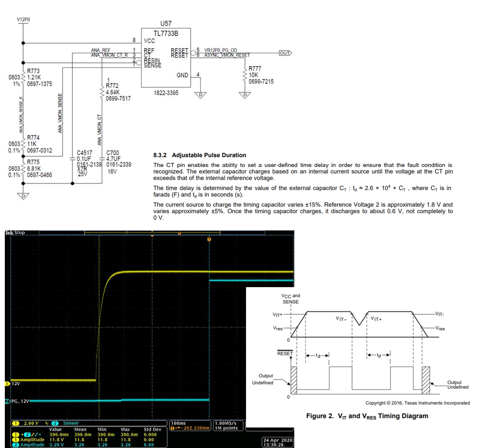
Task: Click the R774 11K resistor symbol
Action: tap(23, 144)
